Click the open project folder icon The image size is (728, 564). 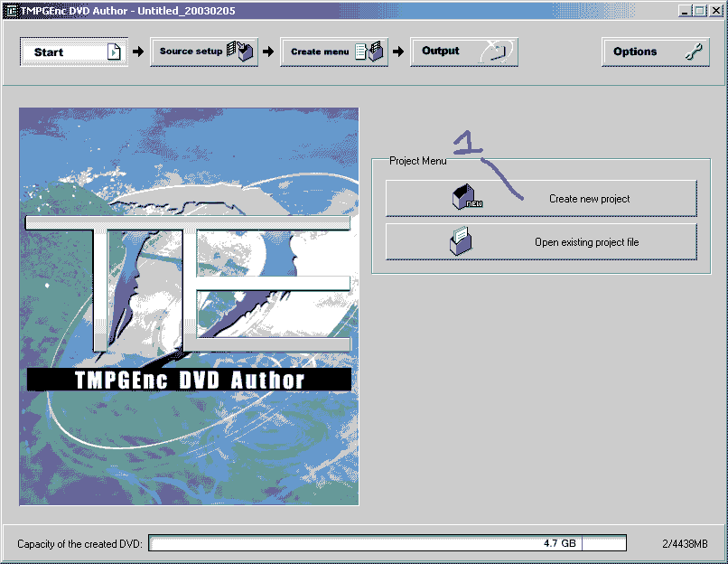(x=461, y=240)
